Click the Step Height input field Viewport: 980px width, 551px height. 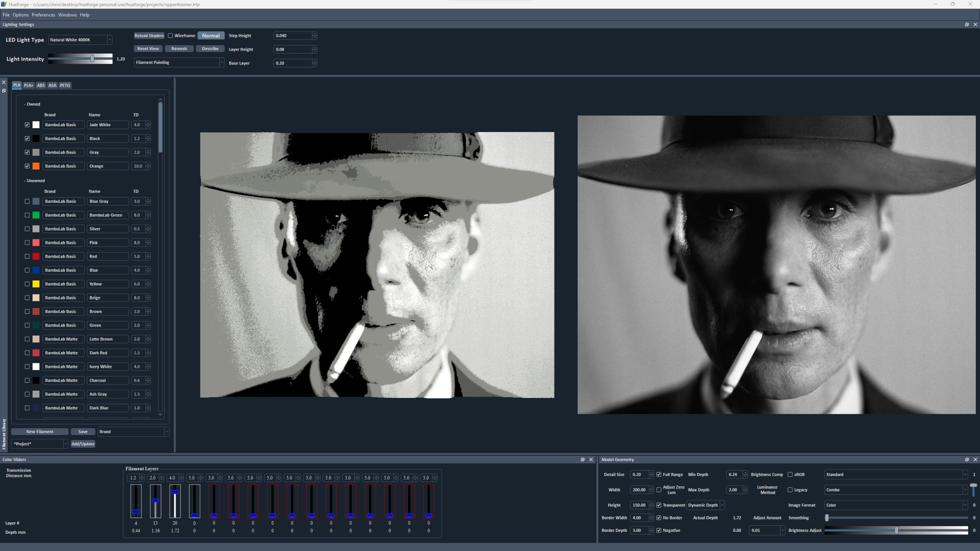(x=292, y=36)
